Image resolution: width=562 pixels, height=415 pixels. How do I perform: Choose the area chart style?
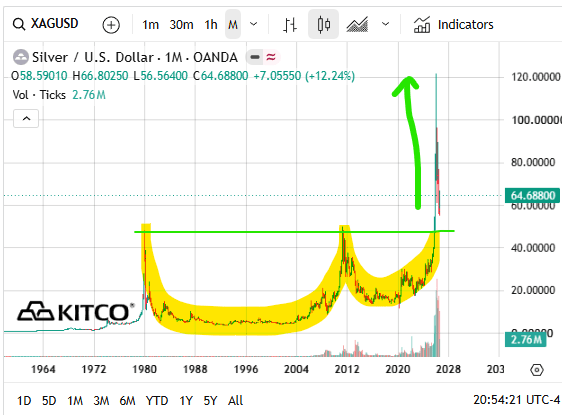click(357, 25)
